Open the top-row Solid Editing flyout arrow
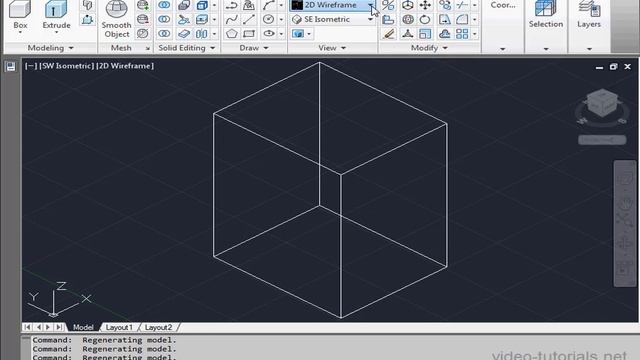The height and width of the screenshot is (360, 640). pos(214,5)
